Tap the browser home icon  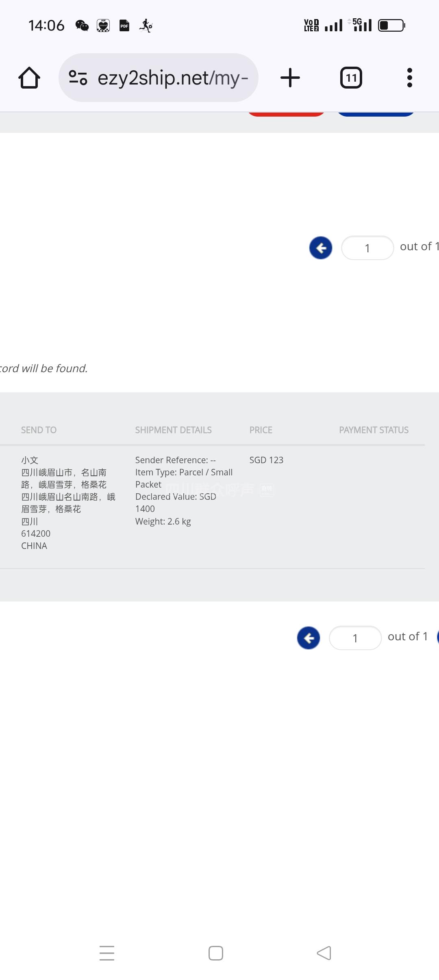[x=29, y=78]
